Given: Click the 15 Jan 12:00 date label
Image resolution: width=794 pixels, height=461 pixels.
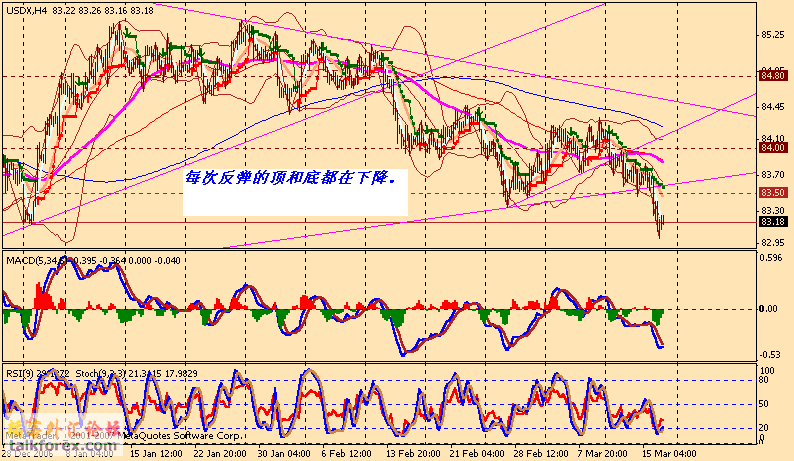Looking at the screenshot, I should (156, 453).
